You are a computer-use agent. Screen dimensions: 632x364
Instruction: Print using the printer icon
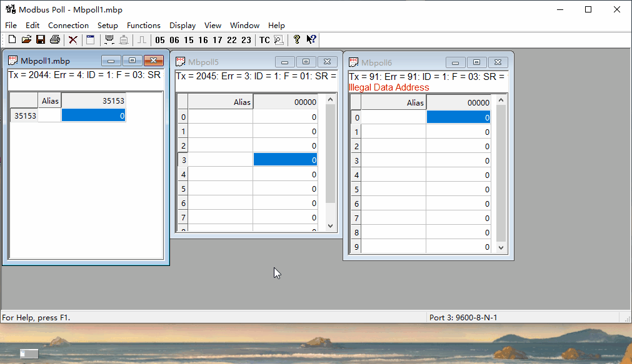tap(55, 39)
